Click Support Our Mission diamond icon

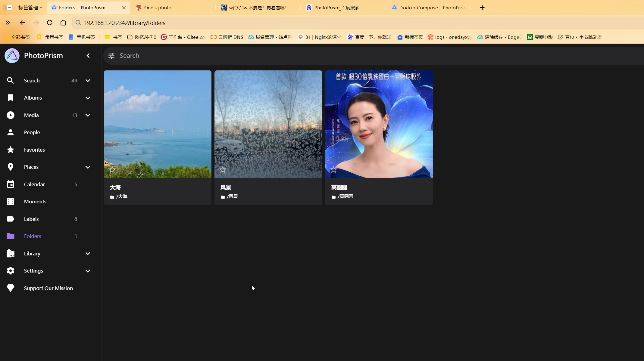(x=11, y=288)
